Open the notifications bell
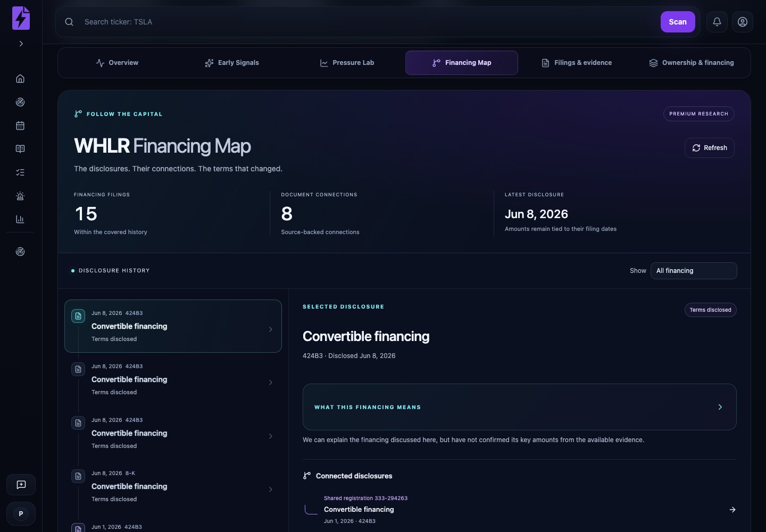This screenshot has height=532, width=766. pyautogui.click(x=717, y=22)
